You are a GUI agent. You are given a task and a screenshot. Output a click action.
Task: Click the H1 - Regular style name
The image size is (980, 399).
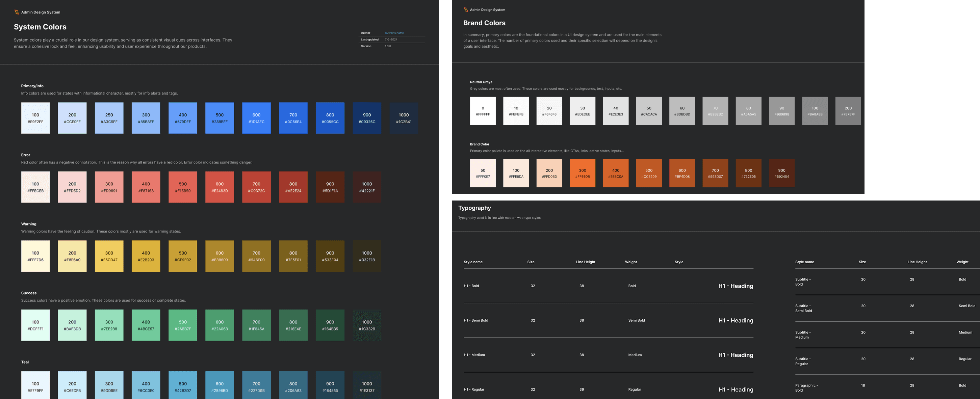(474, 390)
